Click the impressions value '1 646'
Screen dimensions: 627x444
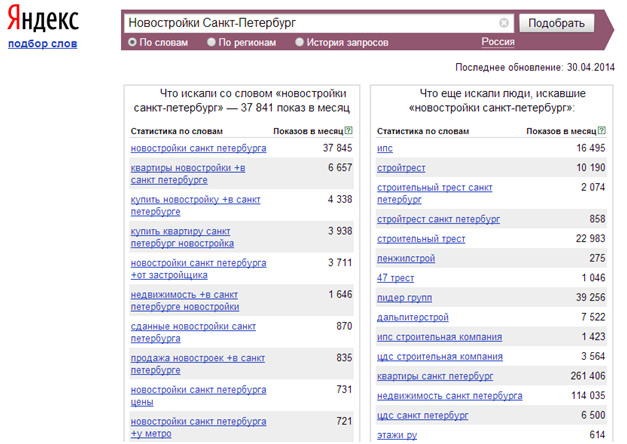[340, 294]
